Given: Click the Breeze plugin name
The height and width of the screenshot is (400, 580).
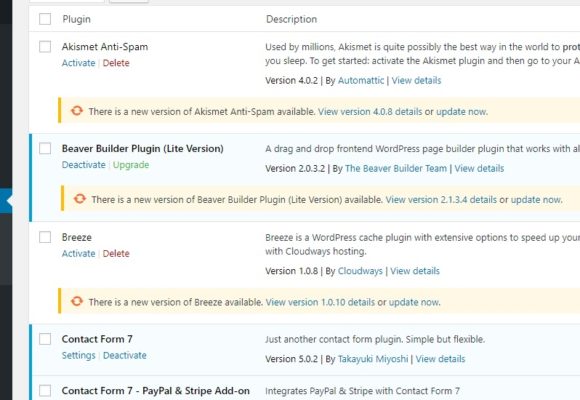Looking at the screenshot, I should click(x=77, y=237).
